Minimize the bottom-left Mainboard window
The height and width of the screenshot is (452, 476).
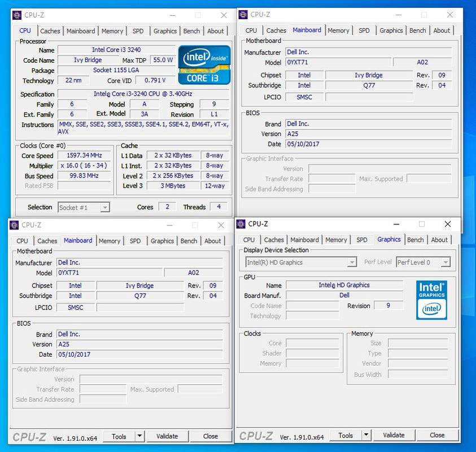point(170,225)
